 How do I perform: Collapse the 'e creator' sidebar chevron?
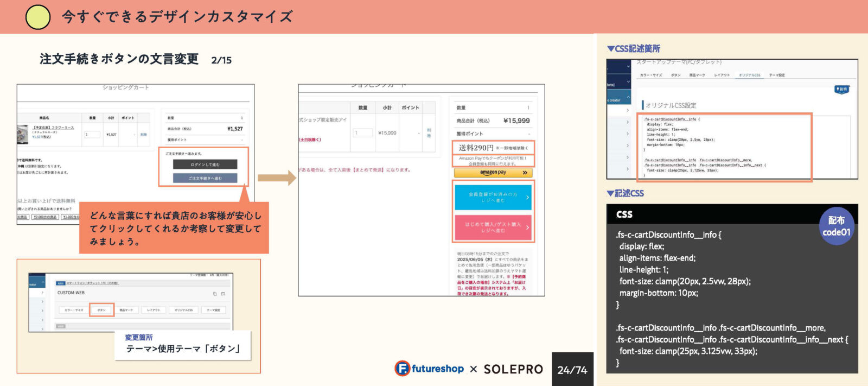click(628, 97)
